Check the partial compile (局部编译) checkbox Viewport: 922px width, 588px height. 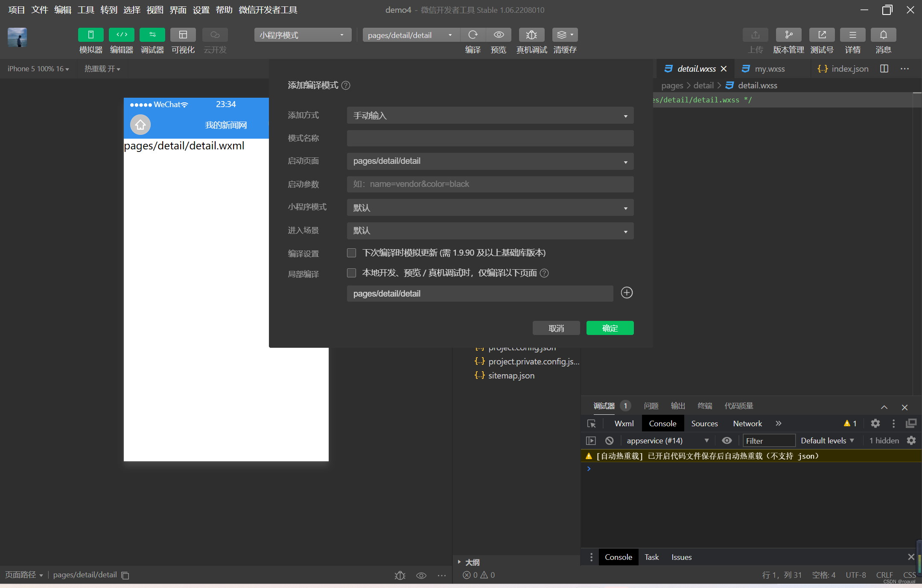tap(351, 273)
